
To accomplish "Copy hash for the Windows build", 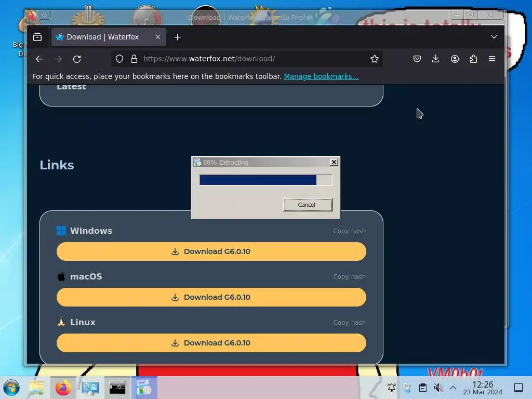I will [349, 231].
